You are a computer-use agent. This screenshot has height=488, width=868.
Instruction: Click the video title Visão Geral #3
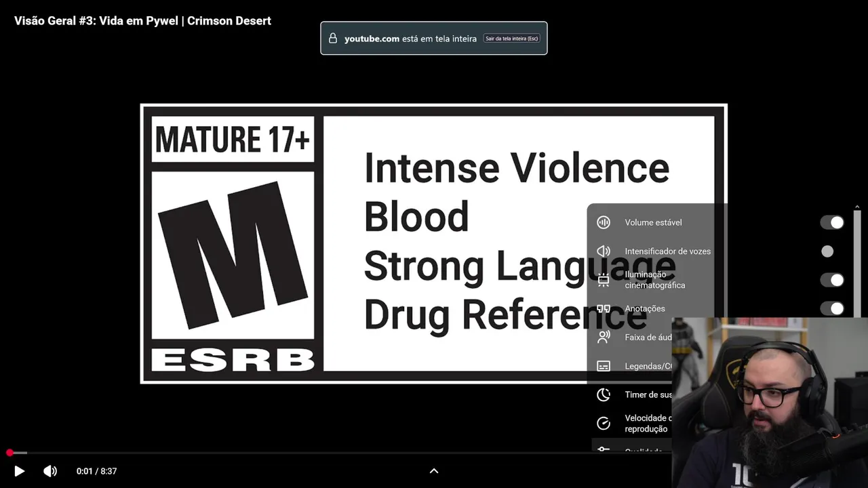click(x=142, y=21)
